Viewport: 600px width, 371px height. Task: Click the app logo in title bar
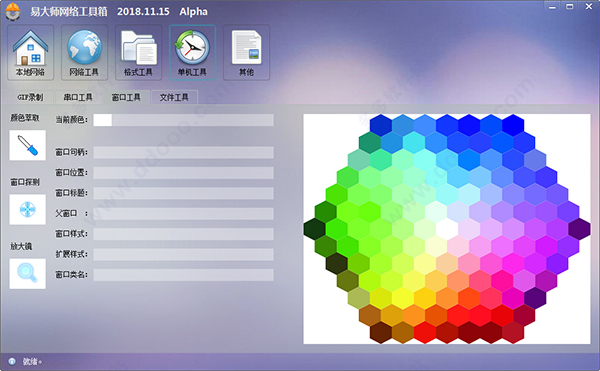[x=13, y=11]
